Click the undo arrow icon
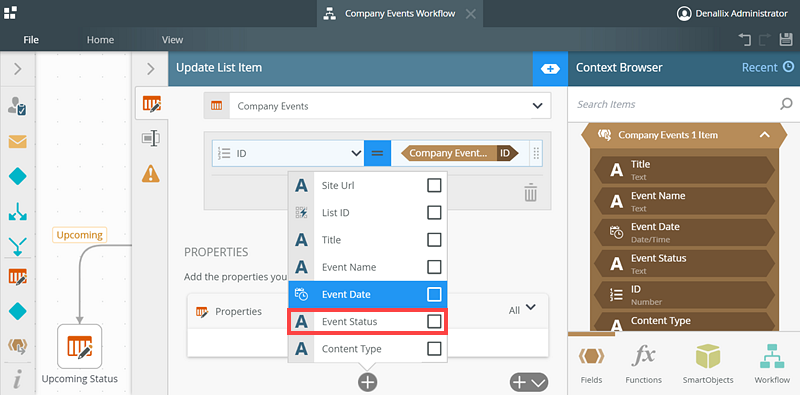Image resolution: width=800 pixels, height=395 pixels. [x=745, y=40]
